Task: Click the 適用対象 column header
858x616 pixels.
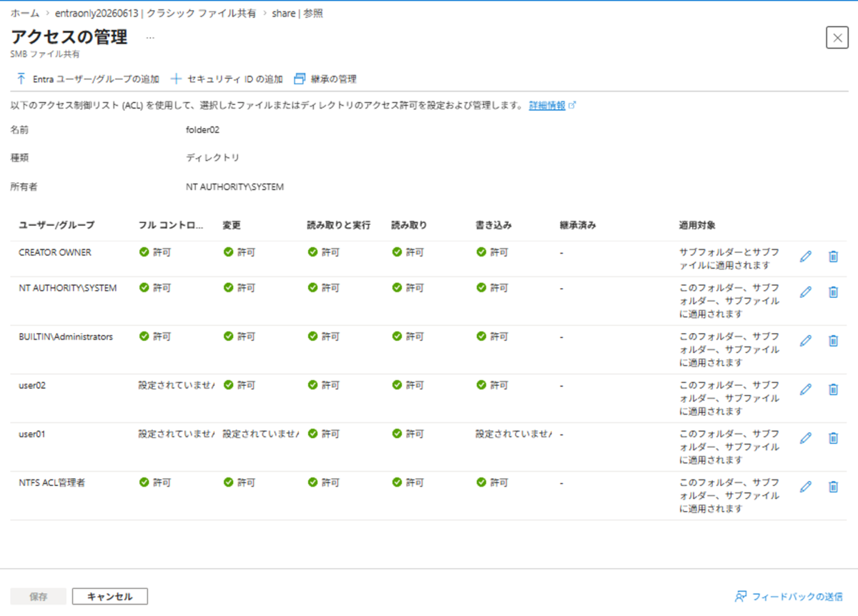Action: pos(697,225)
